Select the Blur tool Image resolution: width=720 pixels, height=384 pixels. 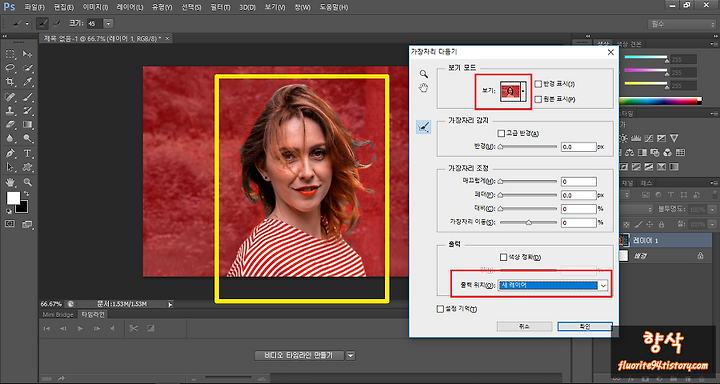(10, 138)
